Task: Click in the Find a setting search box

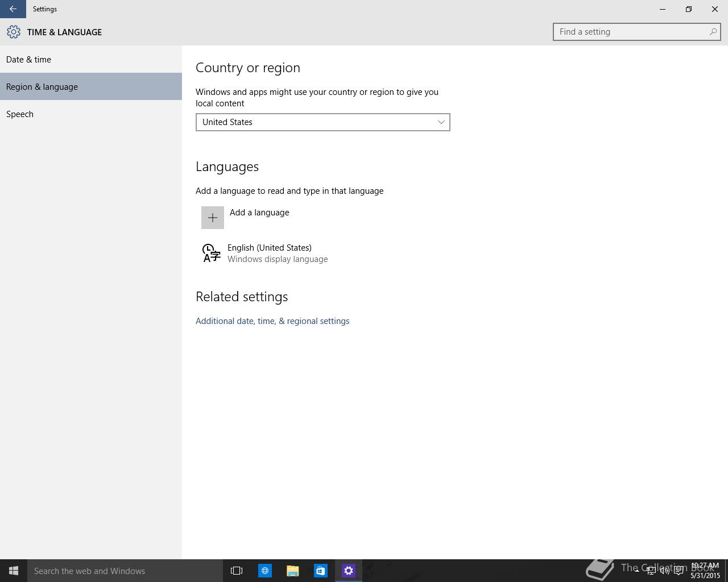Action: [636, 32]
